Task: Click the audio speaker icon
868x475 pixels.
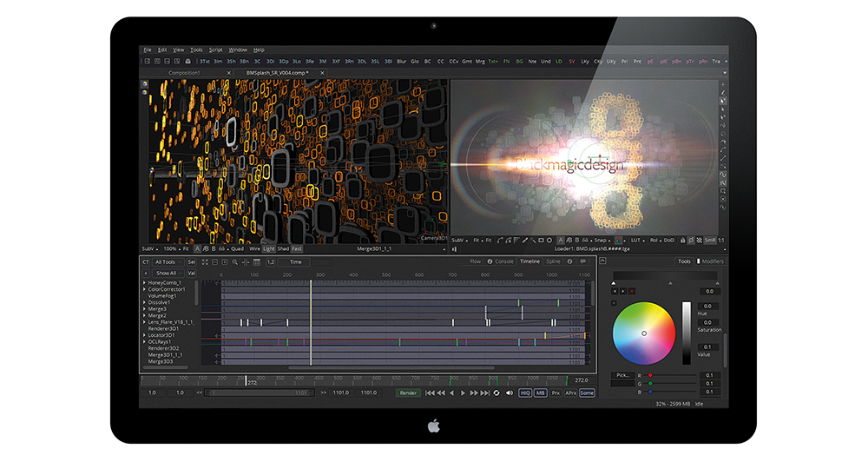Action: pyautogui.click(x=510, y=393)
